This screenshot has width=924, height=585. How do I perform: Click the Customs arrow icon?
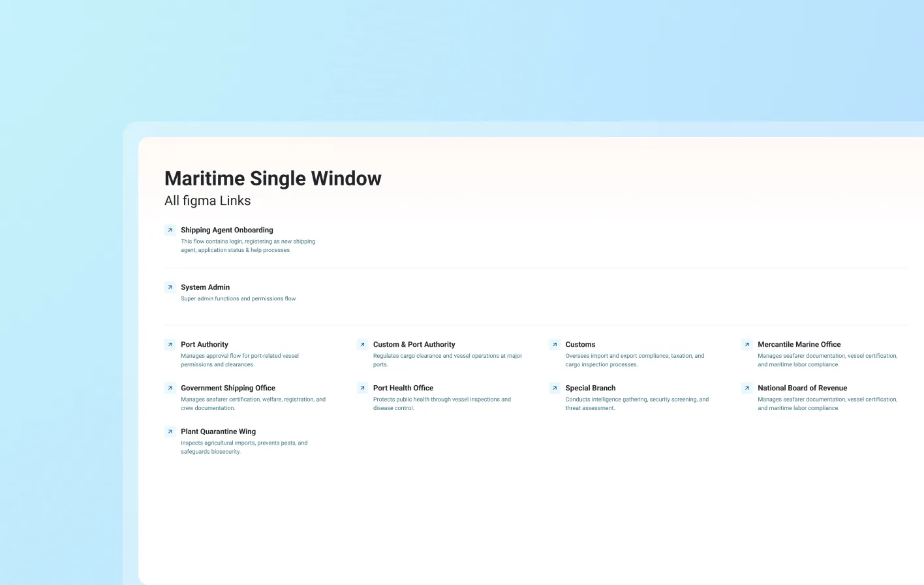tap(555, 344)
